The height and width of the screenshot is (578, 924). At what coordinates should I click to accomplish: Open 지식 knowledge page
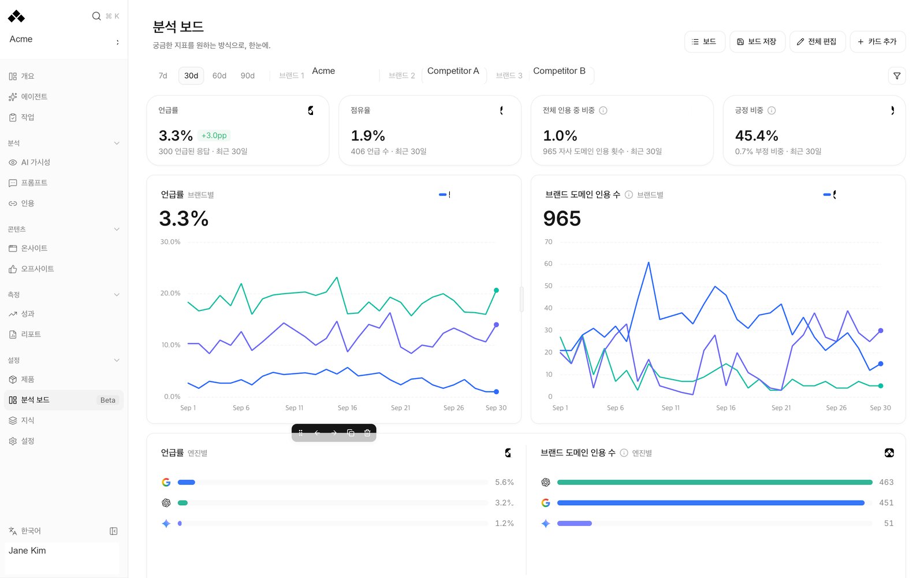(64, 420)
